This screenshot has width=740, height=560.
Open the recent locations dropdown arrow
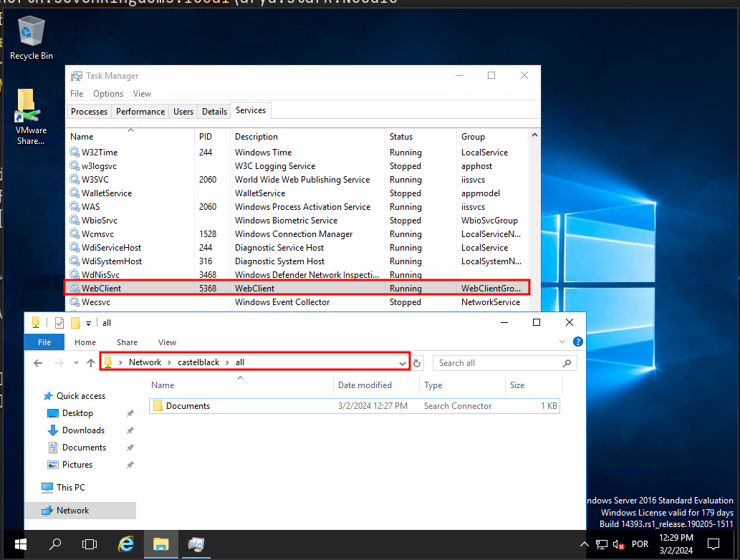click(x=76, y=363)
